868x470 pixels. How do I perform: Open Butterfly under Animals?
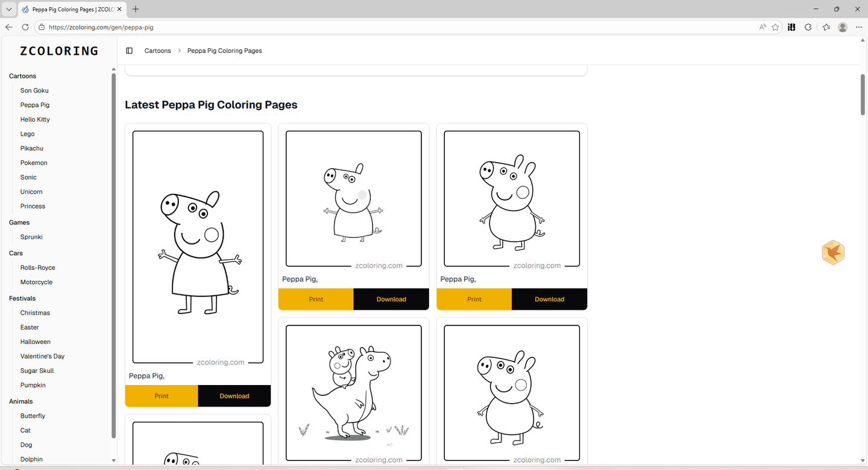point(33,416)
